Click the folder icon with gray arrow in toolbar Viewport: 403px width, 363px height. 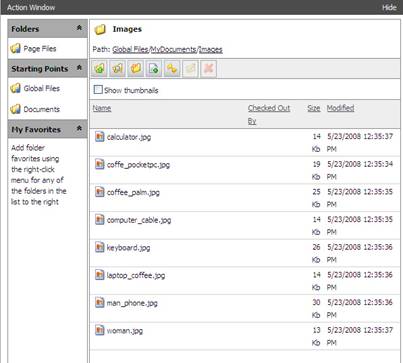coord(117,69)
